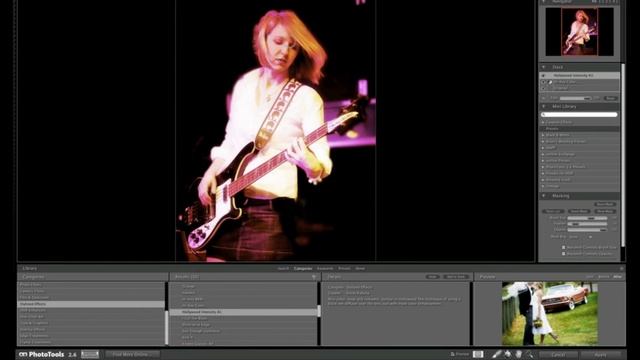
Task: Click the filter funnel icon in Results header
Action: coord(314,277)
